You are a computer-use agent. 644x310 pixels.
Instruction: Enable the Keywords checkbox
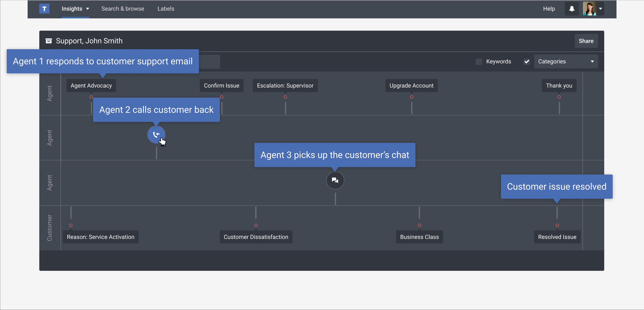pos(479,61)
